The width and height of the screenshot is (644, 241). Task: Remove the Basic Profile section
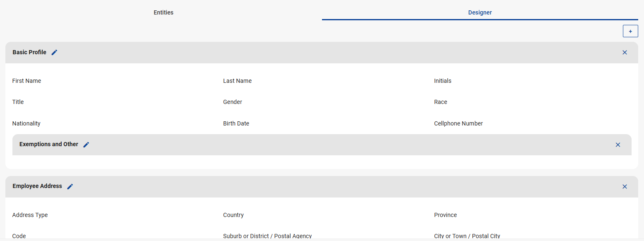click(x=625, y=53)
